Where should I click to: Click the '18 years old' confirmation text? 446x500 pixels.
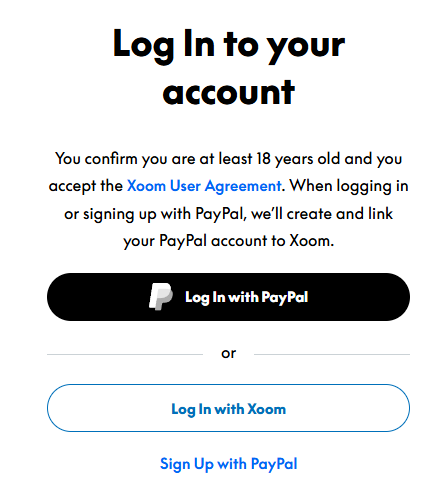[297, 159]
